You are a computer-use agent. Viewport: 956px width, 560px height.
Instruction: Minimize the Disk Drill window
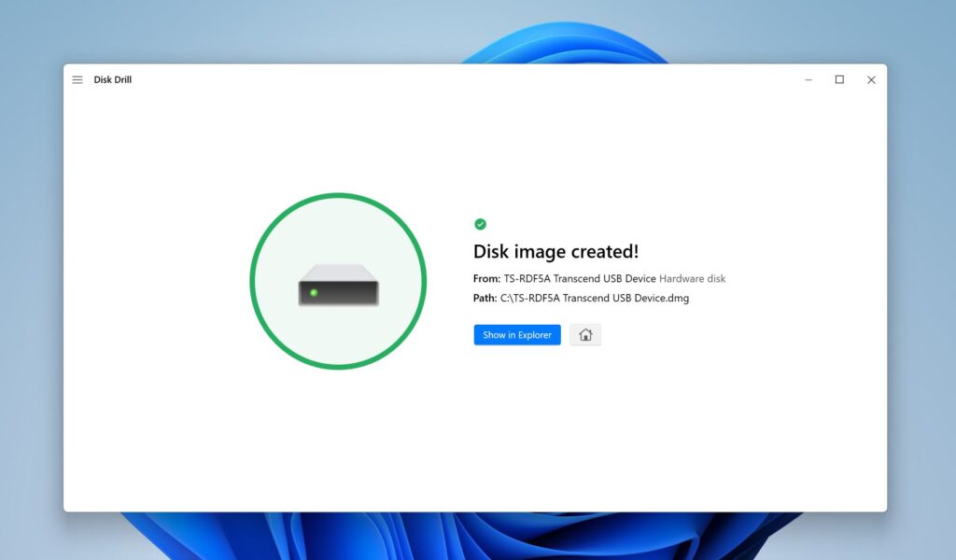point(807,79)
